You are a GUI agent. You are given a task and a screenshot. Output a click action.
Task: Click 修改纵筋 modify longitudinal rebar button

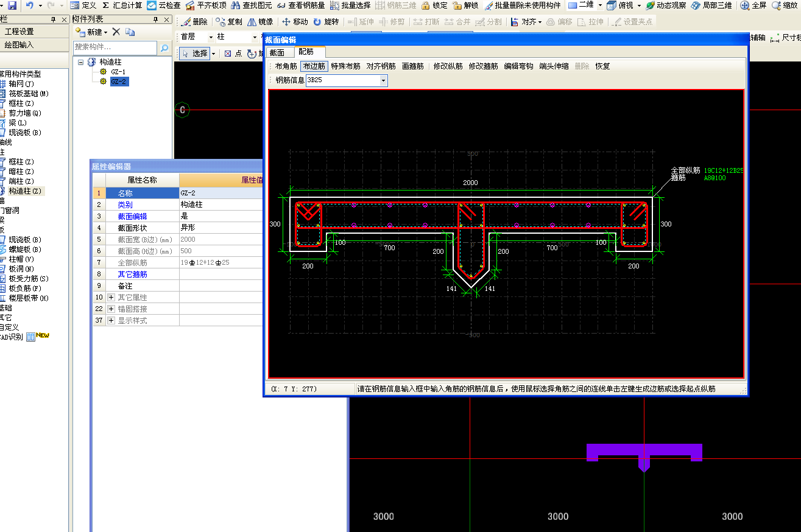(448, 66)
